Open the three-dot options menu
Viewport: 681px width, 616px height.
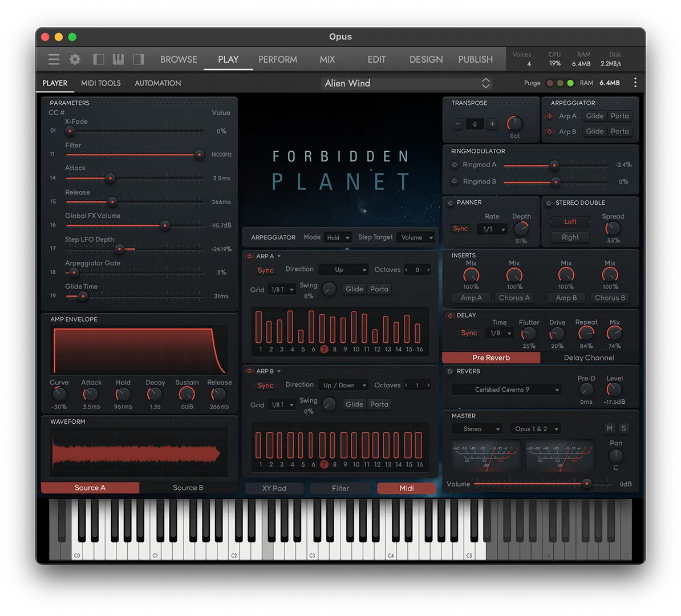(635, 83)
